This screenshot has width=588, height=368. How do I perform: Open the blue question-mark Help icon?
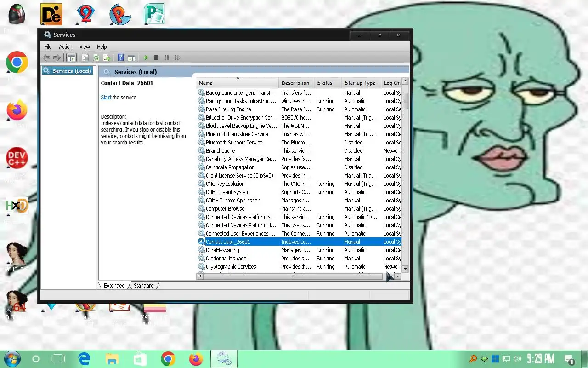(120, 57)
